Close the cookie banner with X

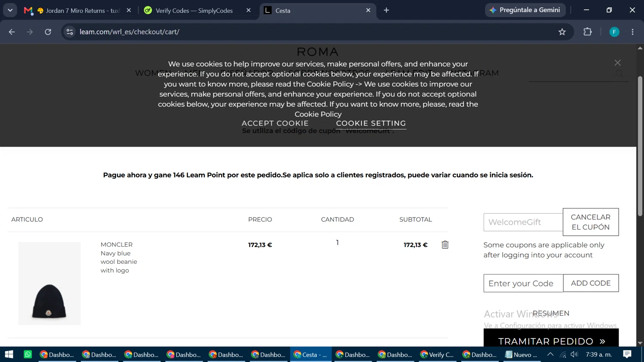pos(617,63)
